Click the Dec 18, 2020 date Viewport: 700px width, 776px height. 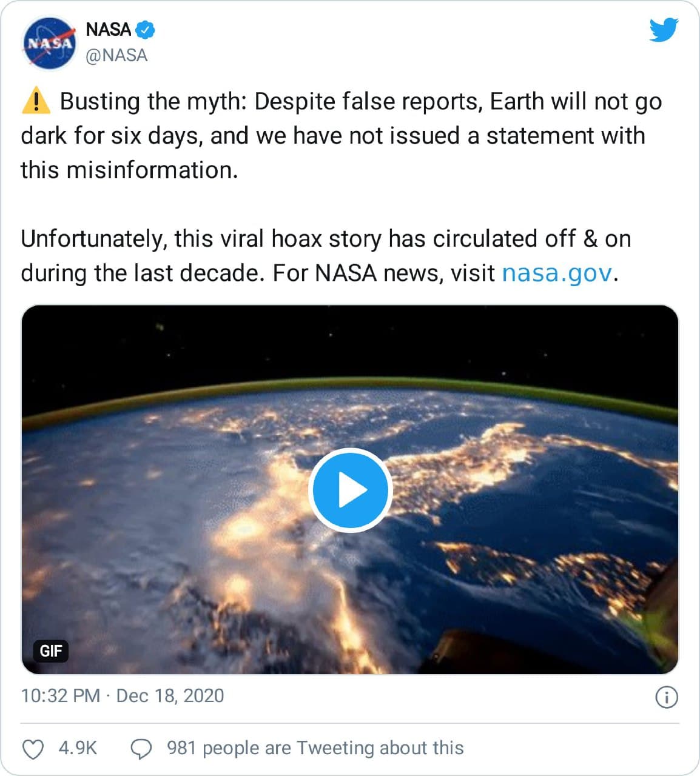pyautogui.click(x=170, y=695)
